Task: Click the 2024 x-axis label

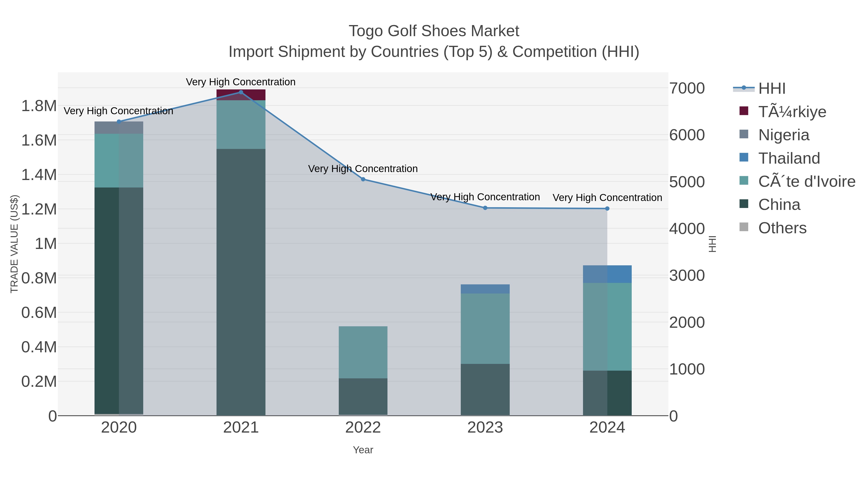Action: [x=607, y=428]
